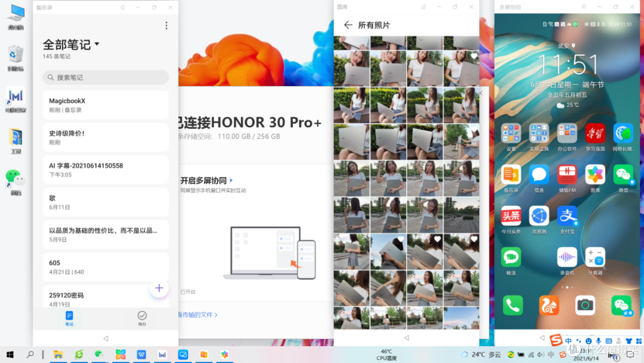Launch 信息 messages app on phone
The width and height of the screenshot is (644, 363).
pyautogui.click(x=539, y=179)
